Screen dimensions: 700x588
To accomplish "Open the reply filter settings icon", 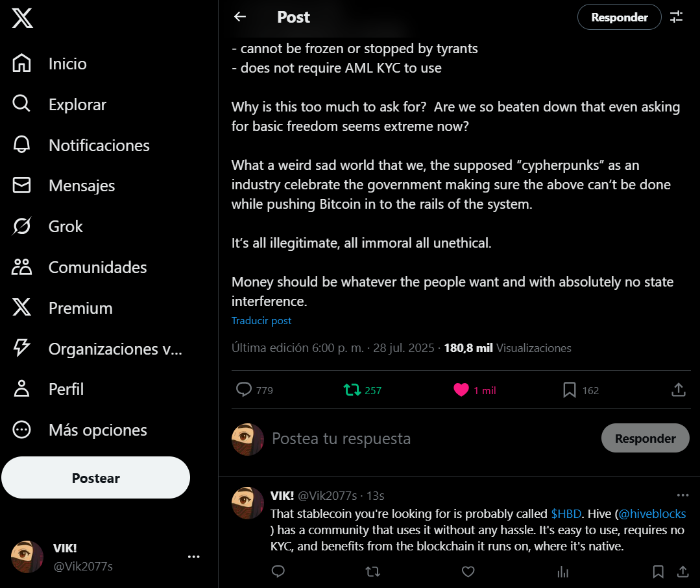I will click(677, 17).
